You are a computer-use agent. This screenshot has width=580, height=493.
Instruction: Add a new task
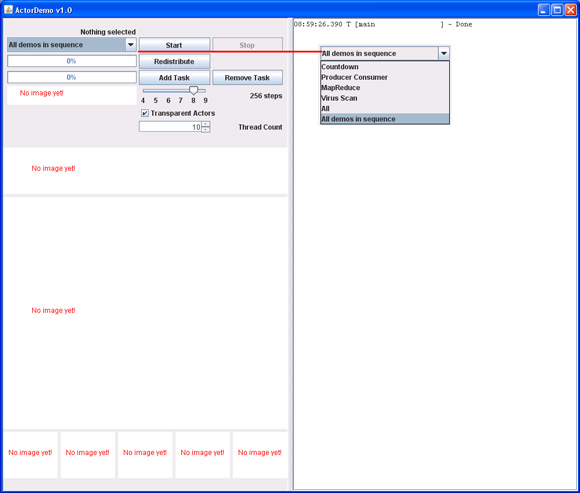pyautogui.click(x=174, y=78)
